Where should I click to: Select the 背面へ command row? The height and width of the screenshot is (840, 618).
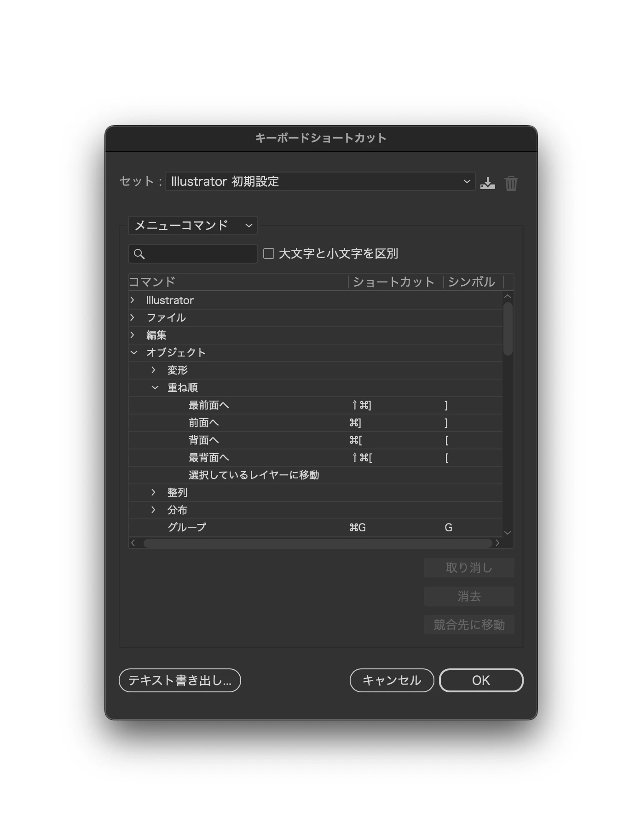click(315, 440)
